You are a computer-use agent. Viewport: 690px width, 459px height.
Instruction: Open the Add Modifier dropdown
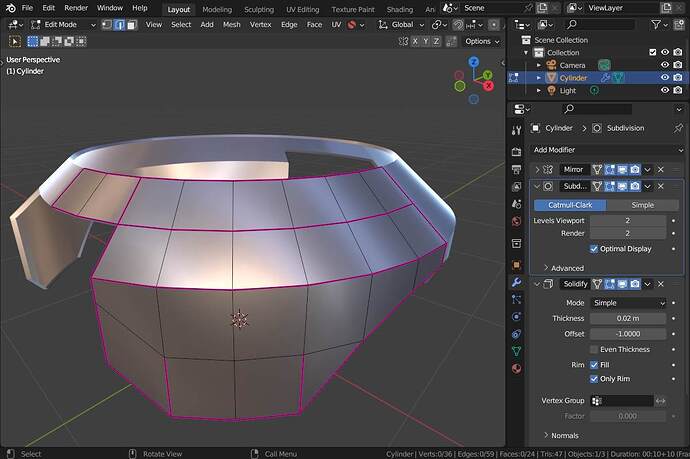click(x=608, y=150)
